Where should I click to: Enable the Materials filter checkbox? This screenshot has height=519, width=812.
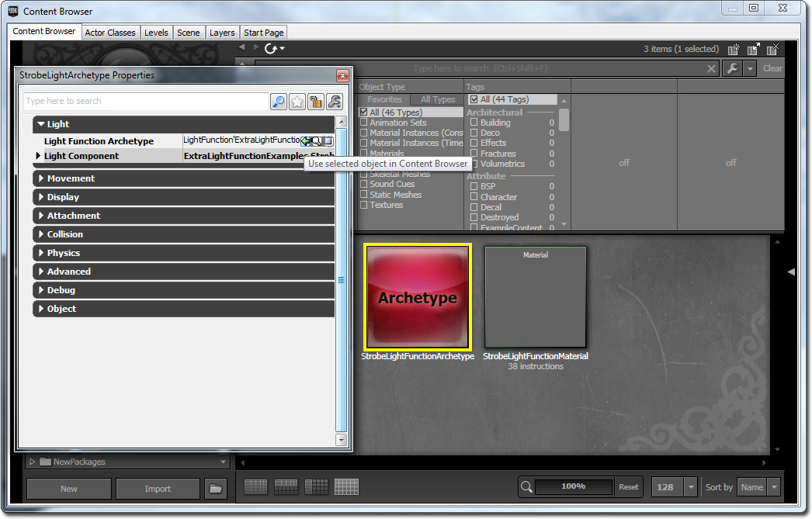coord(365,153)
